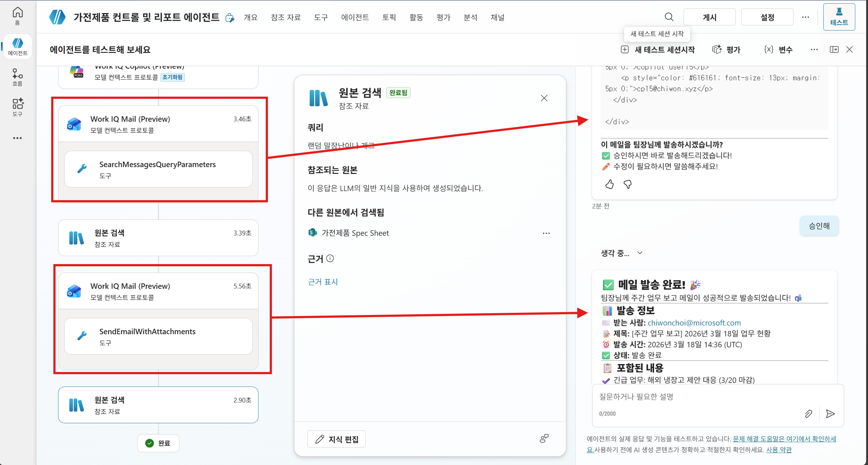Switch to the 참조 자료 tab
This screenshot has width=868, height=465.
tap(286, 17)
